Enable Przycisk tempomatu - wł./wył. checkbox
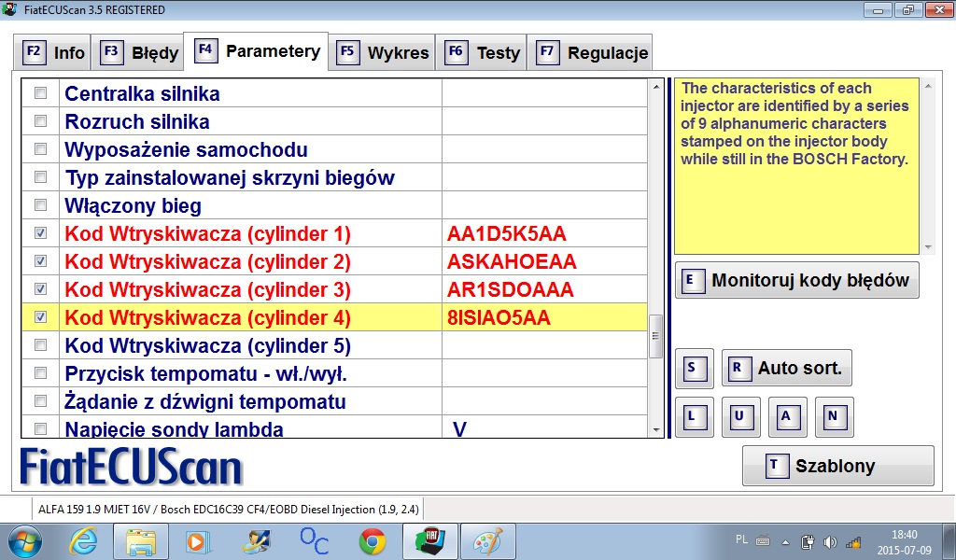 [x=41, y=373]
